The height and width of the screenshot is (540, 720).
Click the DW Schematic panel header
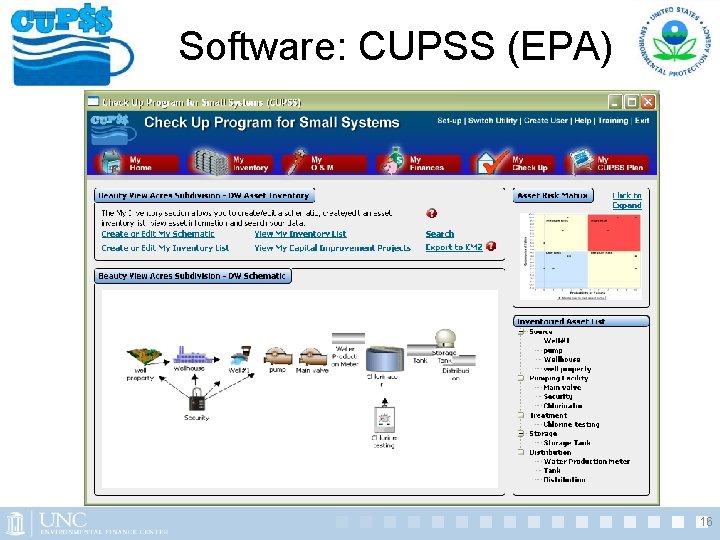click(x=192, y=276)
